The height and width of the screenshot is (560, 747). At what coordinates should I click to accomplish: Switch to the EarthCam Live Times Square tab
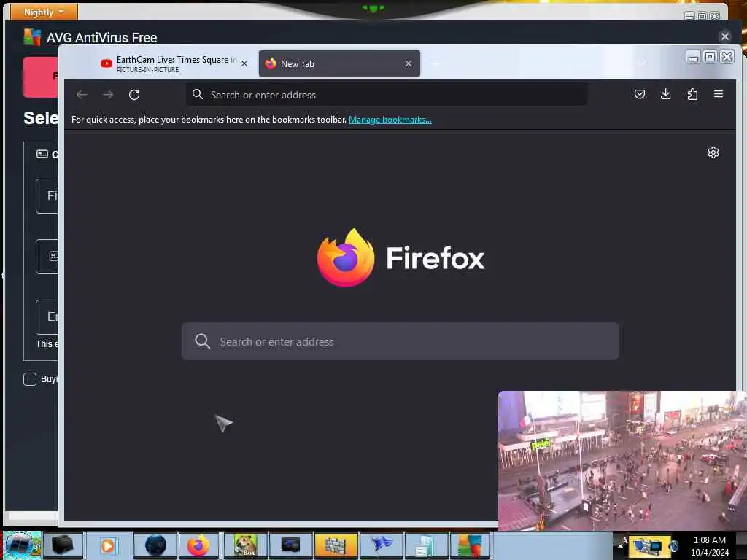click(x=174, y=63)
